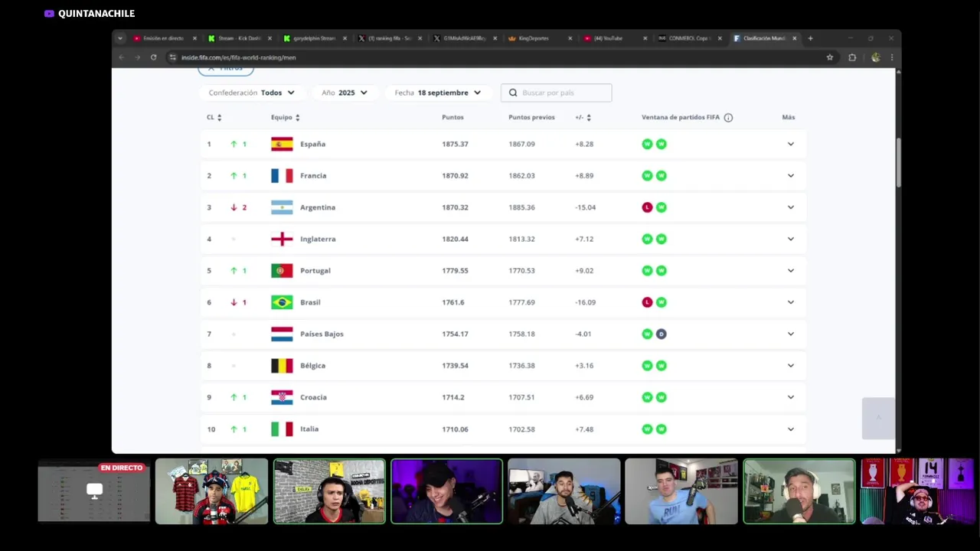Open a new browser tab

click(810, 38)
